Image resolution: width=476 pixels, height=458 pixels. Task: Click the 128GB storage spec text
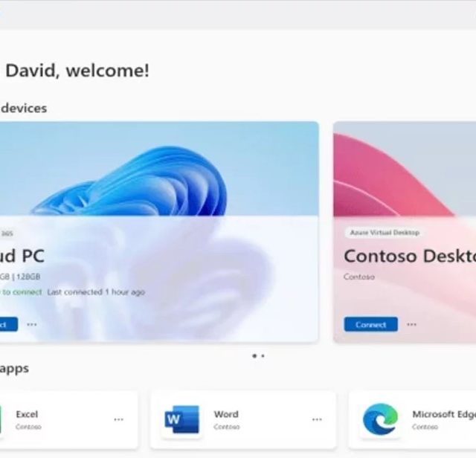(x=28, y=277)
